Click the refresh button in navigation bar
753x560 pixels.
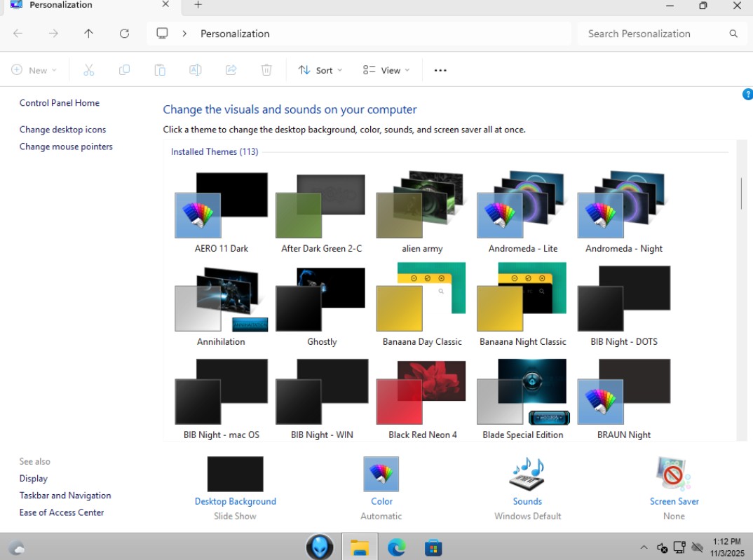click(124, 34)
